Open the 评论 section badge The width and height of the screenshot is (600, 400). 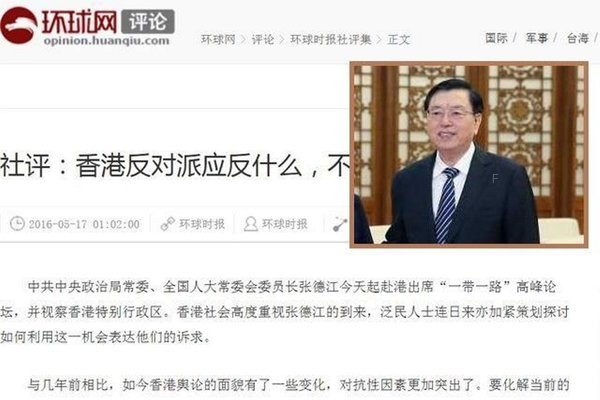(x=148, y=22)
